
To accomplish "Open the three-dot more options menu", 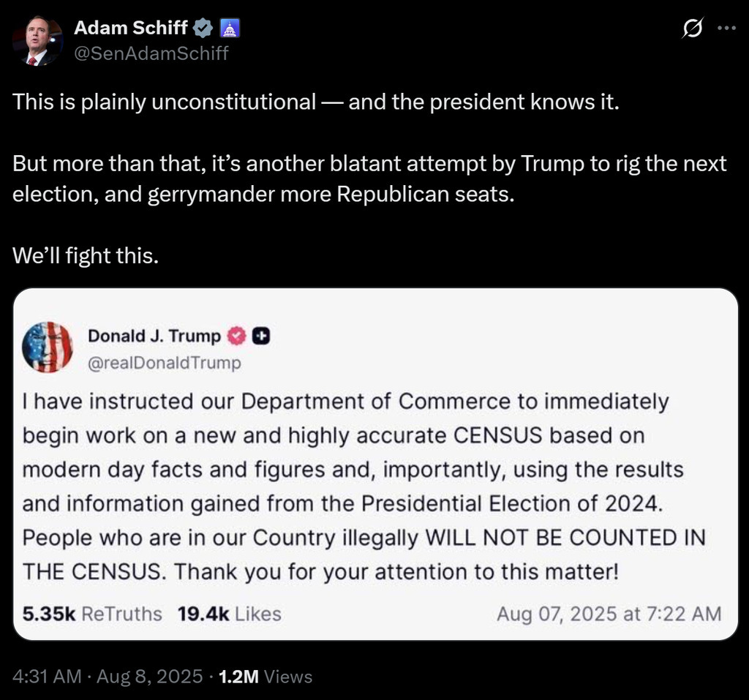I will pos(726,29).
